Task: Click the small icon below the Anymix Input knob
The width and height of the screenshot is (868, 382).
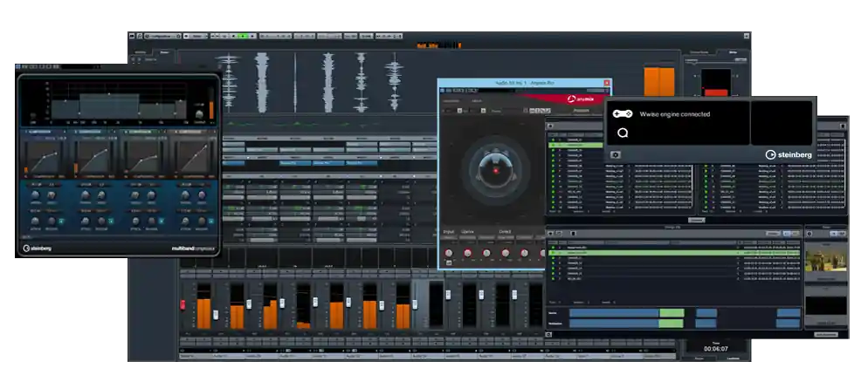Action: pos(448,263)
